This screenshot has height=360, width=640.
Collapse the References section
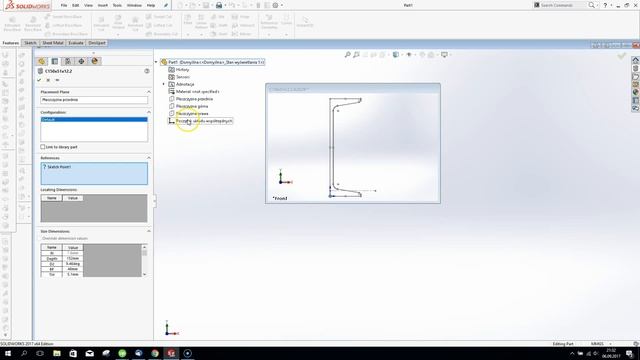(x=149, y=158)
